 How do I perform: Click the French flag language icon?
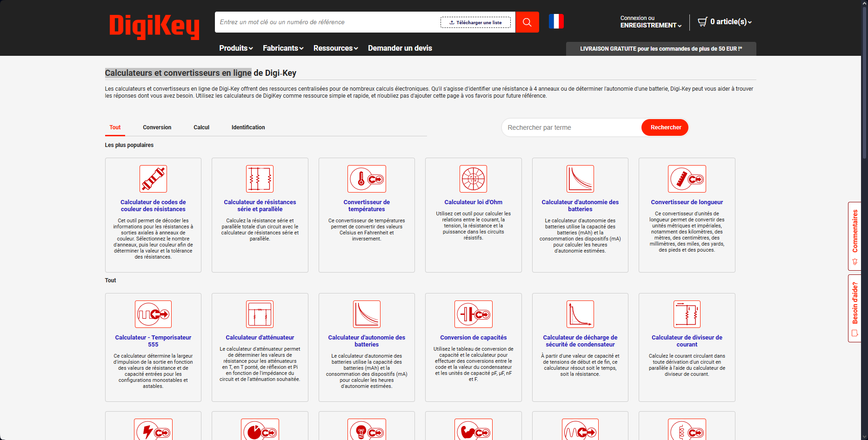pyautogui.click(x=556, y=21)
